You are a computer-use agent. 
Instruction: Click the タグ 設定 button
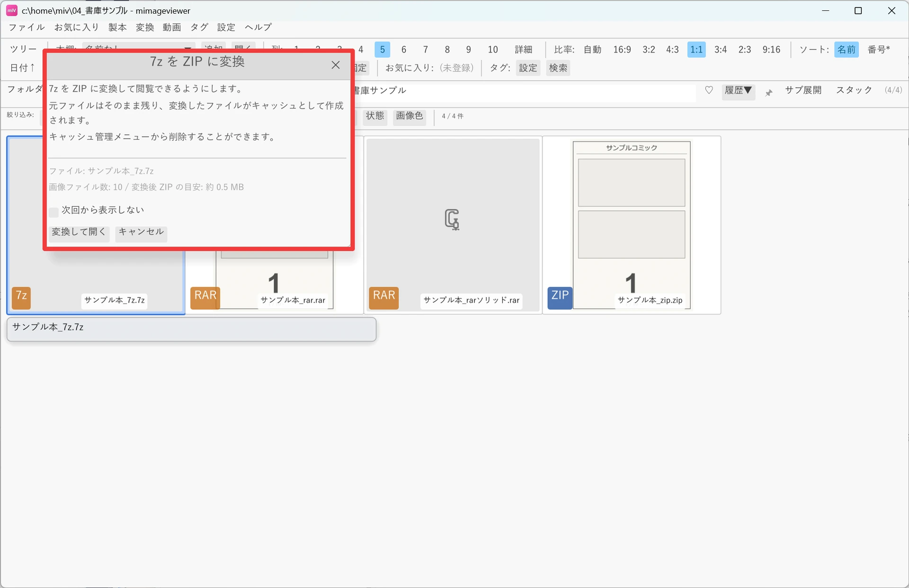click(x=528, y=68)
